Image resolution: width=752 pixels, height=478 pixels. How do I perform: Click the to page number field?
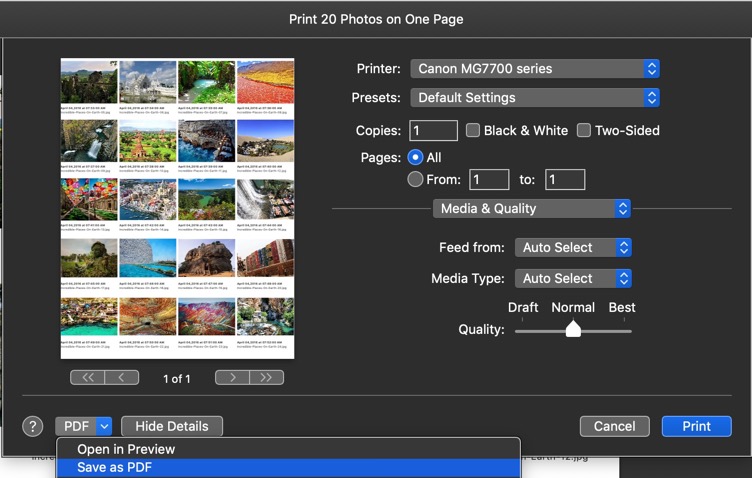(565, 179)
